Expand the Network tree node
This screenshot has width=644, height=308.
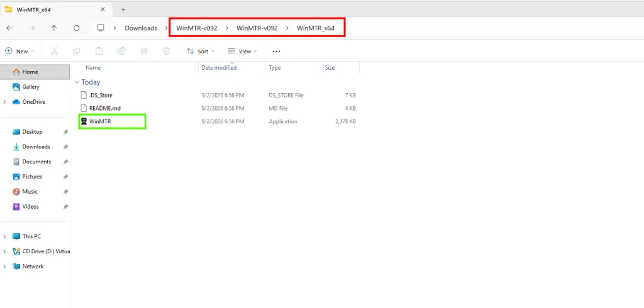tap(4, 266)
